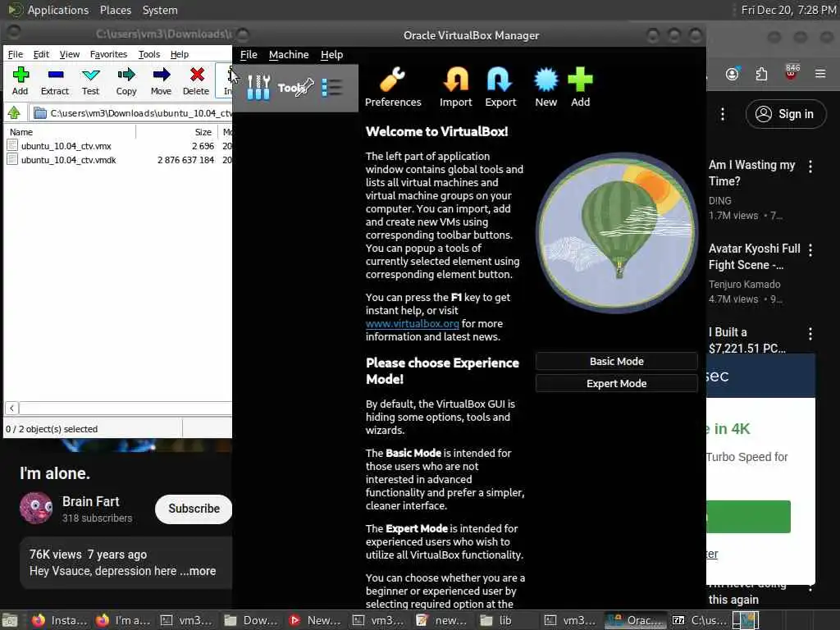Open the browser extensions puzzle icon
This screenshot has width=840, height=630.
coord(761,73)
